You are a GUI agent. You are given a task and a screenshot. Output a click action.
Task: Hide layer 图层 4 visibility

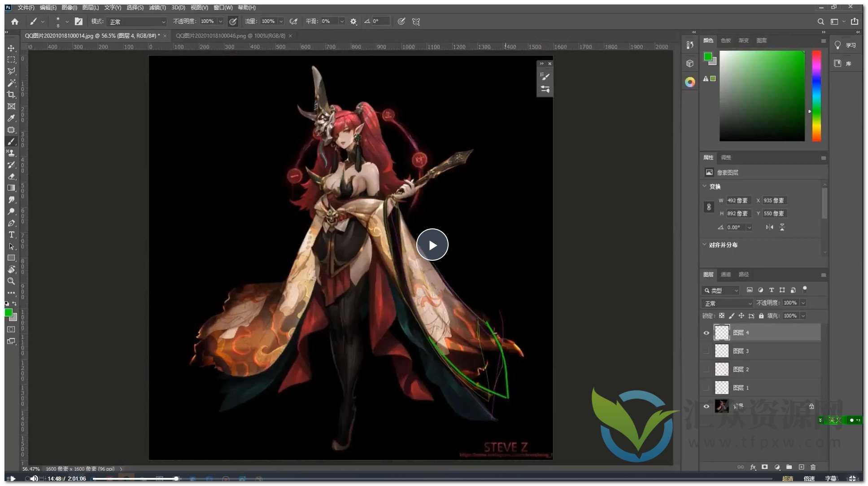pos(707,333)
